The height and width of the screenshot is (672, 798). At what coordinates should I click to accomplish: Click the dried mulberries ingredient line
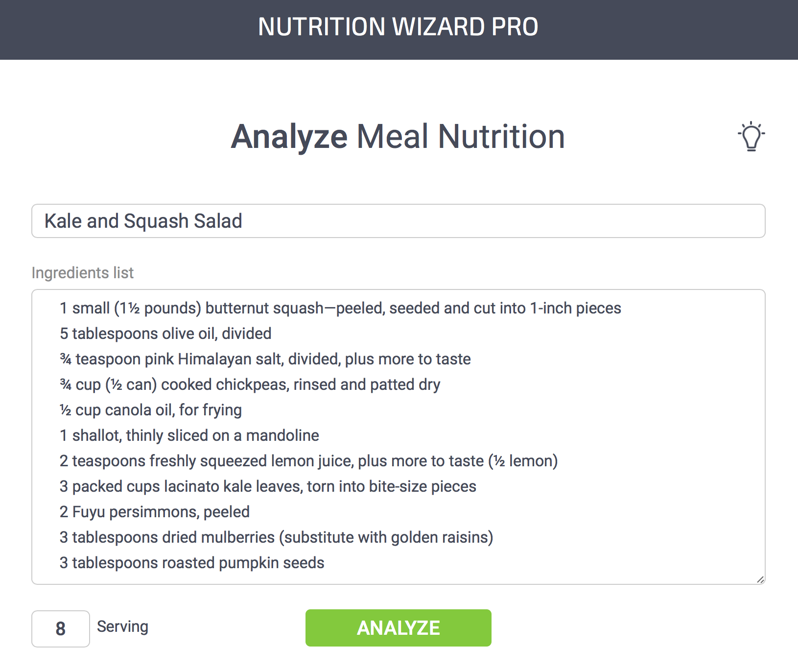tap(276, 537)
